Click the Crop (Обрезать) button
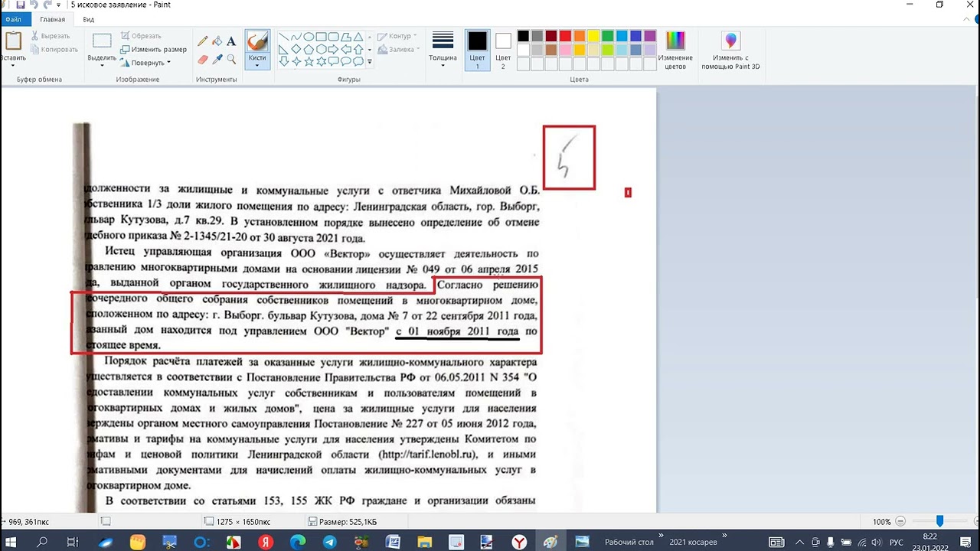The image size is (980, 551). 141,36
